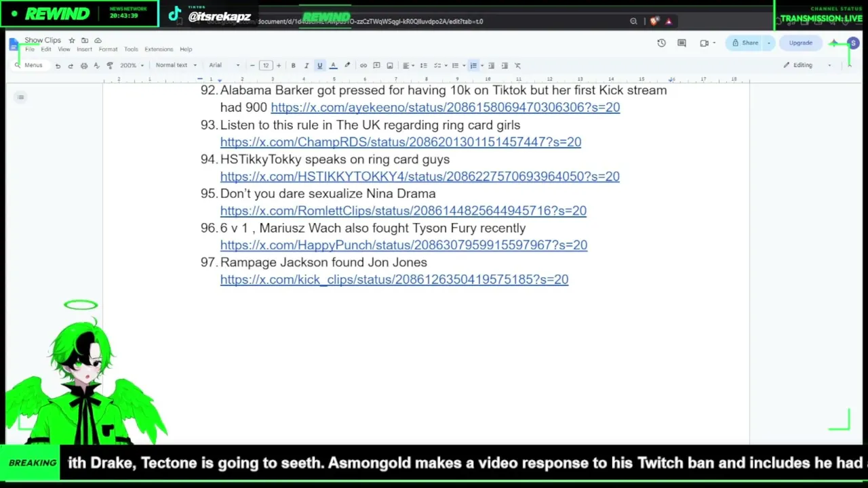Open the 200% zoom dropdown
The image size is (868, 488).
(x=132, y=66)
